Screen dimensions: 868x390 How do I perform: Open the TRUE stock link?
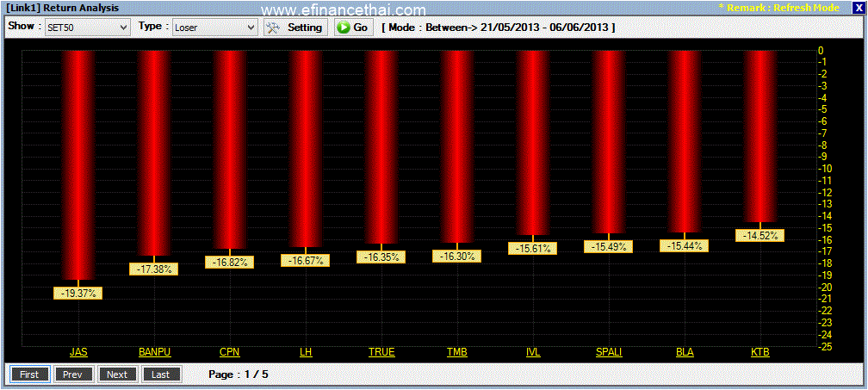(382, 352)
